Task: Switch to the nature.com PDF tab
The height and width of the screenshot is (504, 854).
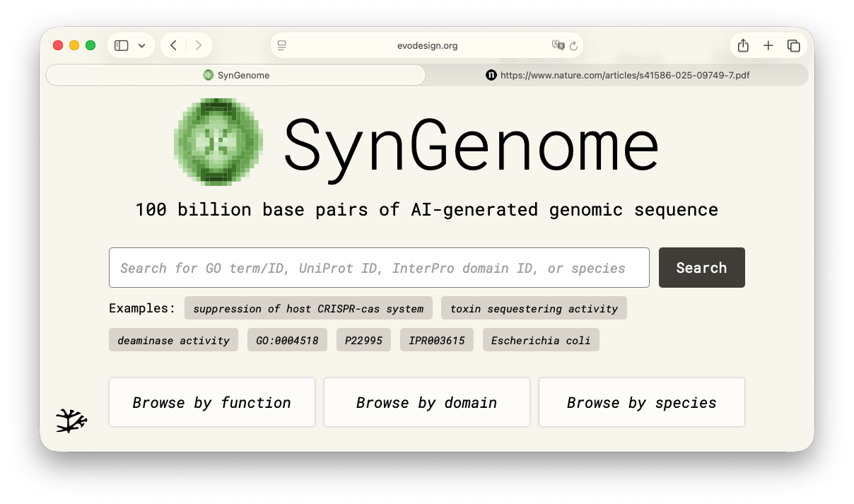Action: [617, 75]
